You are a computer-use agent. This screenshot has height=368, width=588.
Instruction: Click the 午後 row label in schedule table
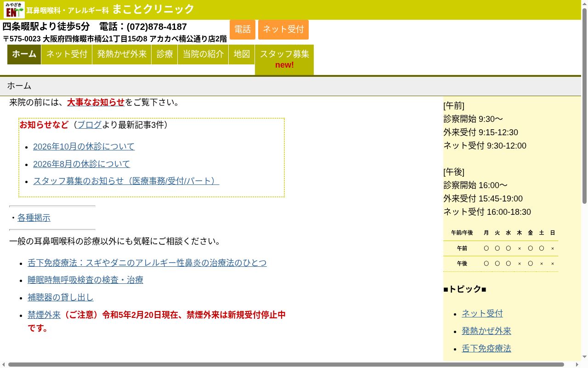(x=462, y=264)
